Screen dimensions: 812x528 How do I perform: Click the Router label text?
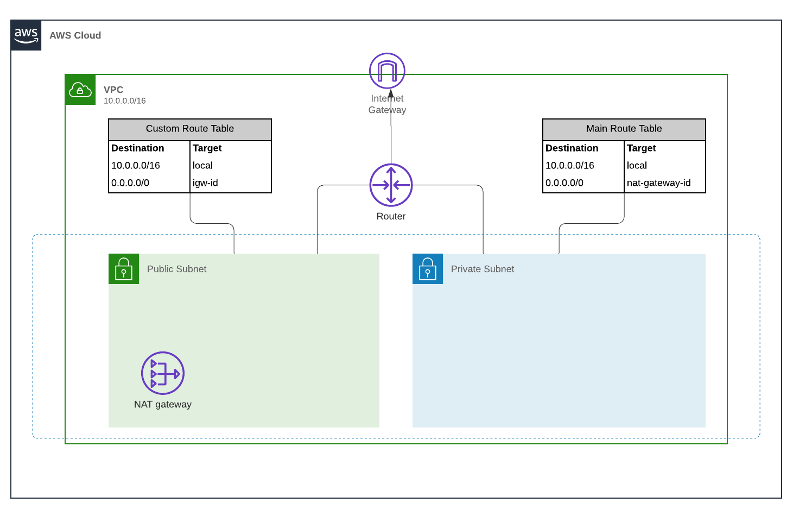tap(391, 216)
